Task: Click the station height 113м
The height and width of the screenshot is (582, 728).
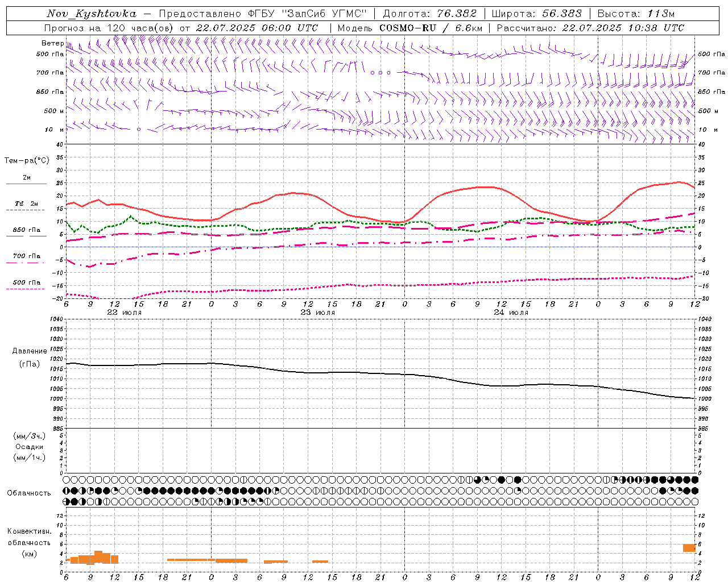Action: tap(661, 14)
